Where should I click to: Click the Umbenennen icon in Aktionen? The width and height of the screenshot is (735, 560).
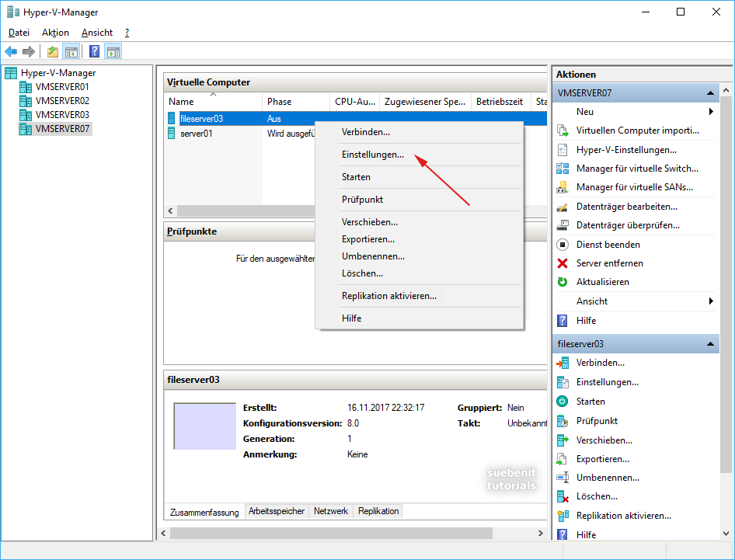(563, 478)
